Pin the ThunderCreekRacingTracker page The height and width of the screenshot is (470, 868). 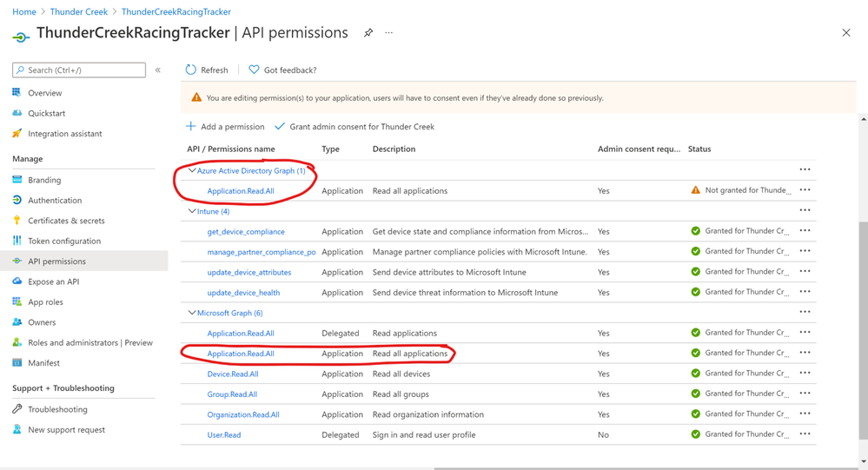pos(368,33)
